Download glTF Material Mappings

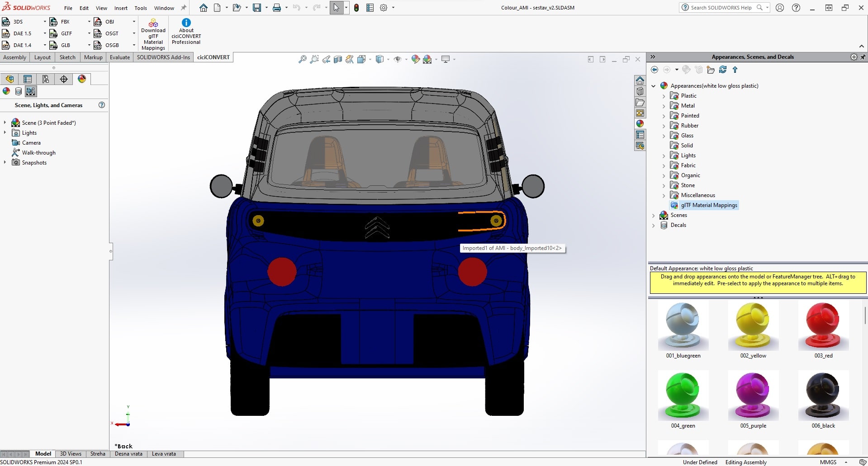[x=153, y=34]
